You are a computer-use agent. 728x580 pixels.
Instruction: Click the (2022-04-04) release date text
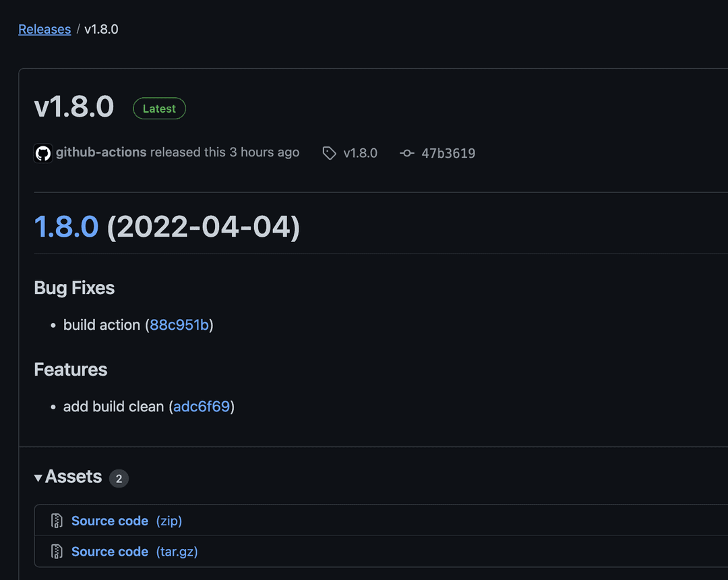[204, 227]
